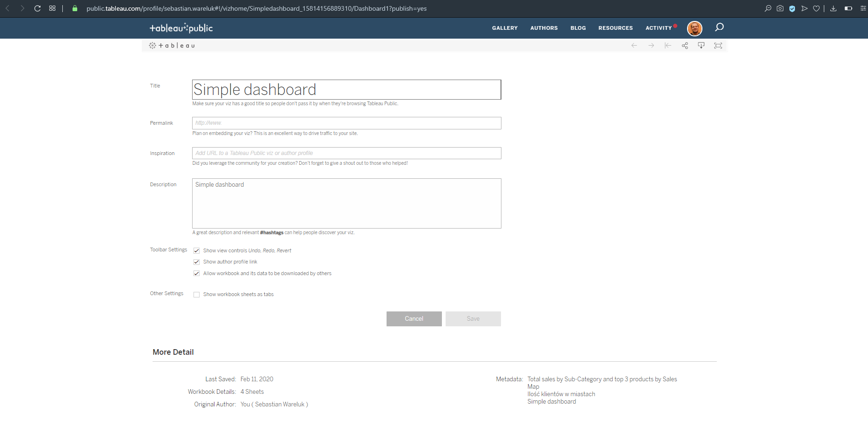Open the Tableau Public search icon

(x=719, y=27)
